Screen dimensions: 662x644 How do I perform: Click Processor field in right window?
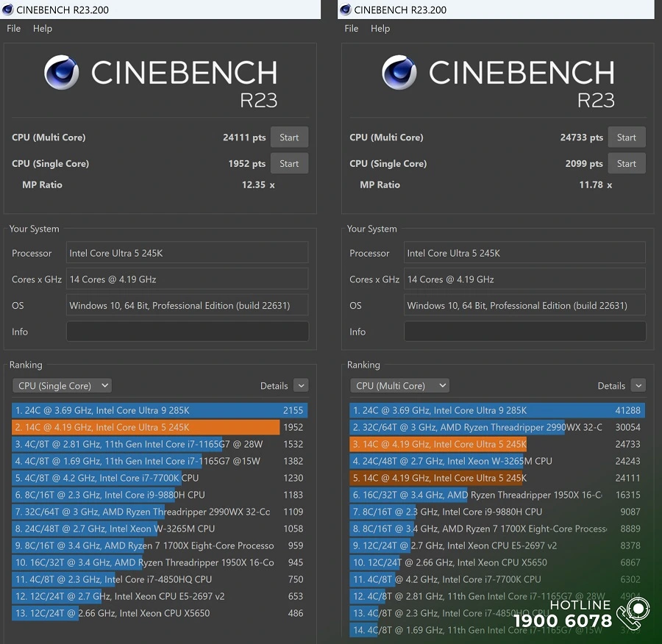pyautogui.click(x=524, y=253)
